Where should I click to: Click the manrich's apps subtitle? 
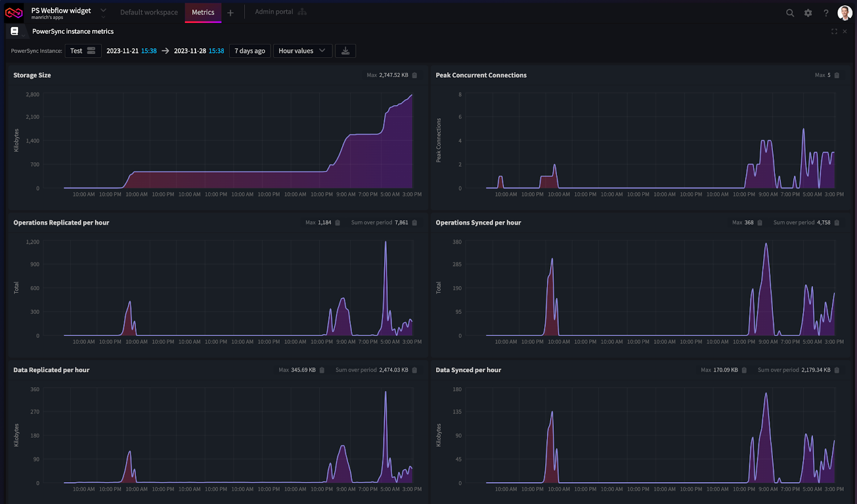47,18
